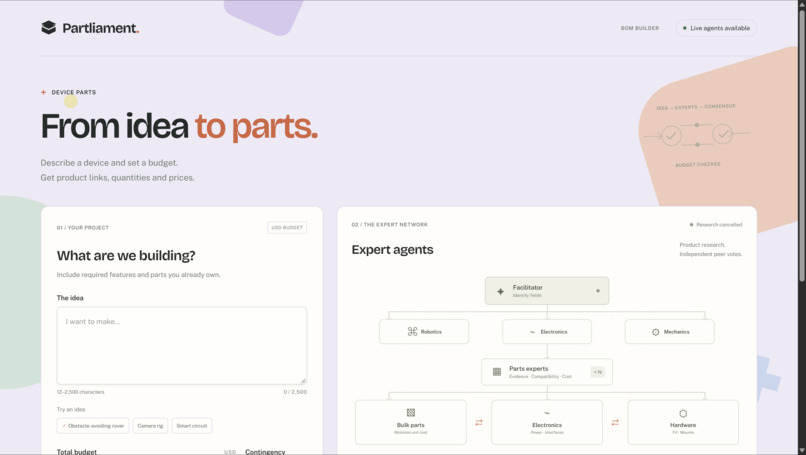
Task: Click the '0 / 2,500' character counter
Action: pyautogui.click(x=295, y=392)
